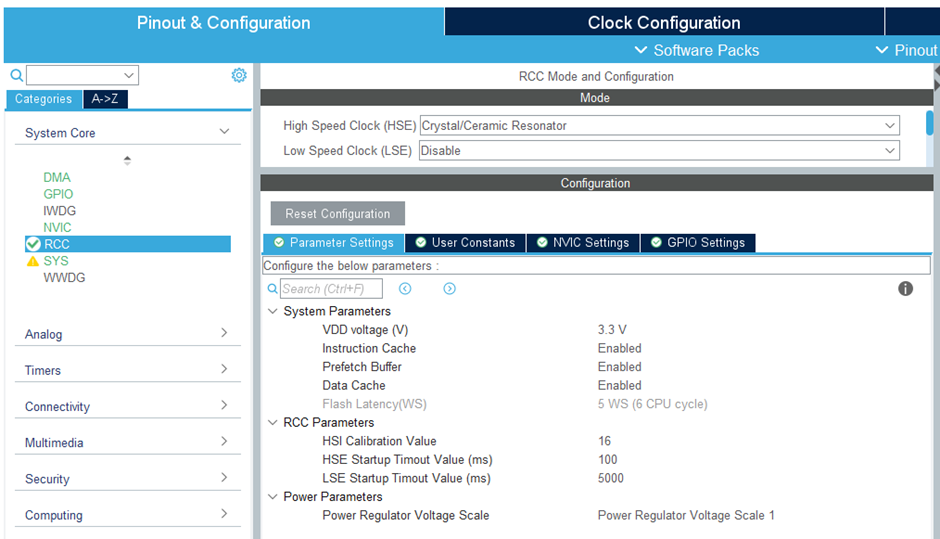
Task: Open the gear settings icon in categories panel
Action: click(x=239, y=75)
